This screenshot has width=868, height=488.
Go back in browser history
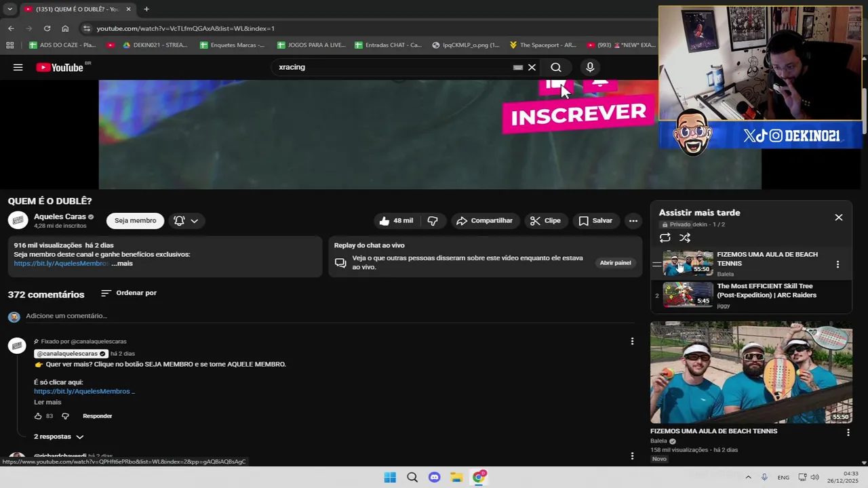pyautogui.click(x=11, y=28)
